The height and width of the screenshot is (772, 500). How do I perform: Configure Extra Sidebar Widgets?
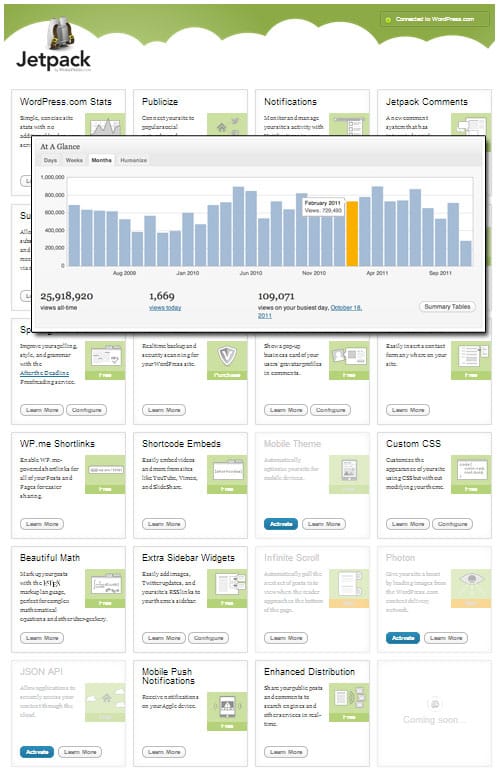(208, 638)
